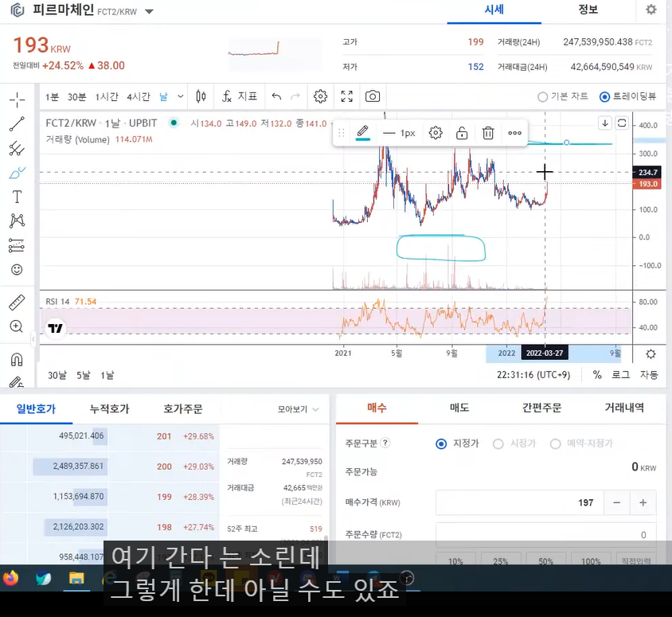
Task: Toggle 자동 auto scale
Action: pyautogui.click(x=649, y=375)
